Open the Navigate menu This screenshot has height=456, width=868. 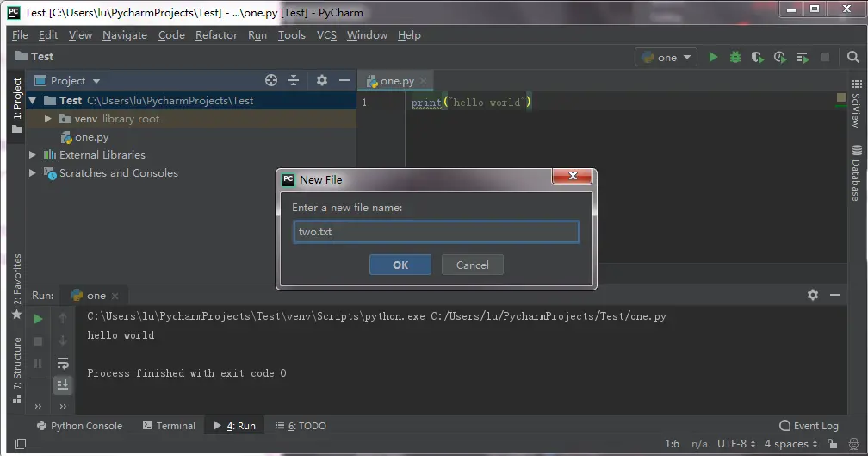(x=125, y=34)
